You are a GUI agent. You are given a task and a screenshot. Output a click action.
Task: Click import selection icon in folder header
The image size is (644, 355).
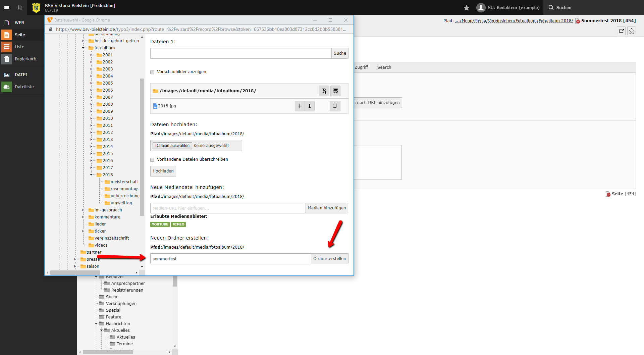324,91
